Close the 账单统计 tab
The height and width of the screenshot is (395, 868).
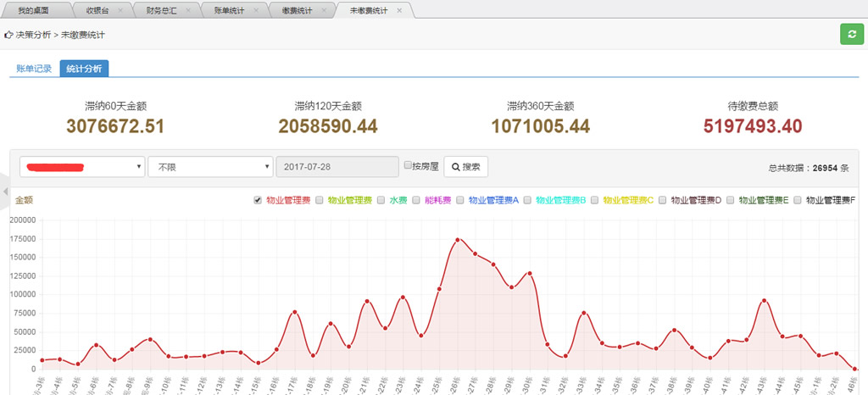click(256, 10)
